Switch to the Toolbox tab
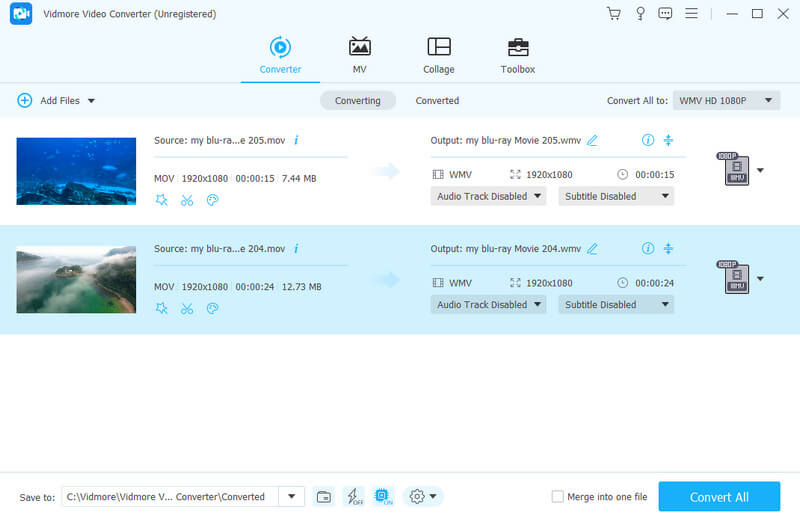The image size is (800, 516). [517, 56]
